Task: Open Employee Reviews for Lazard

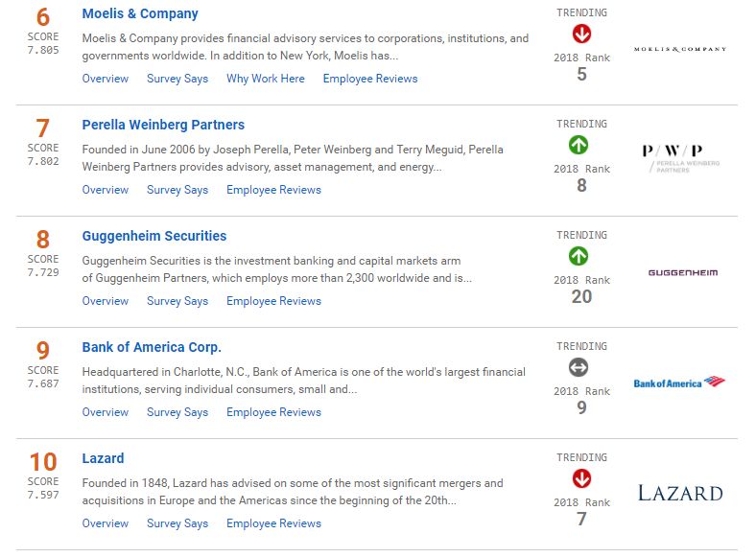Action: click(273, 523)
